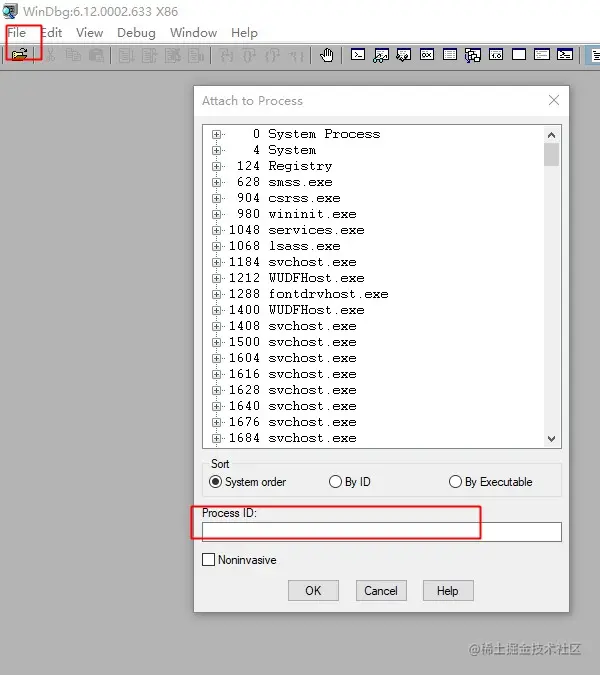Viewport: 600px width, 675px height.
Task: Open the Command window toolbar icon
Action: [x=358, y=55]
